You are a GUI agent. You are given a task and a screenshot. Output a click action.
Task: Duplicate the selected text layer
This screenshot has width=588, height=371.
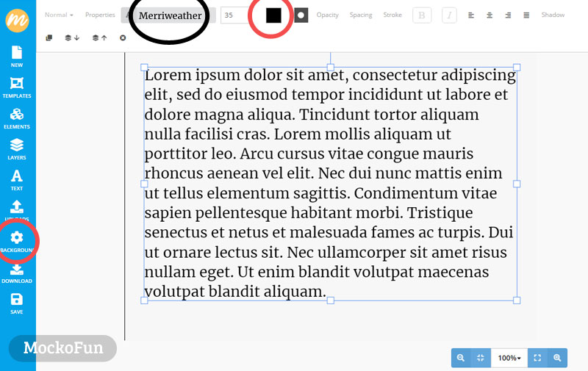click(49, 38)
